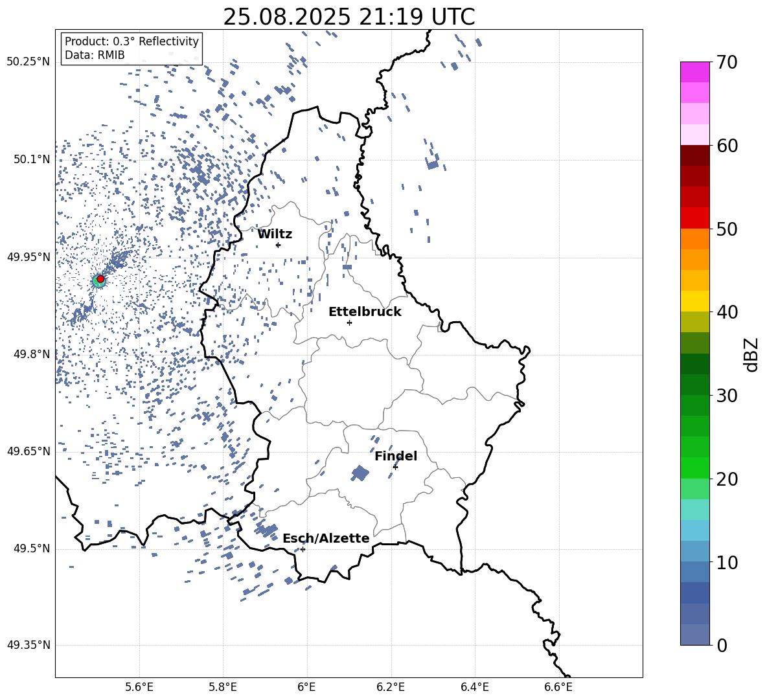Click the bright red colorbar segment above 50

pos(695,218)
